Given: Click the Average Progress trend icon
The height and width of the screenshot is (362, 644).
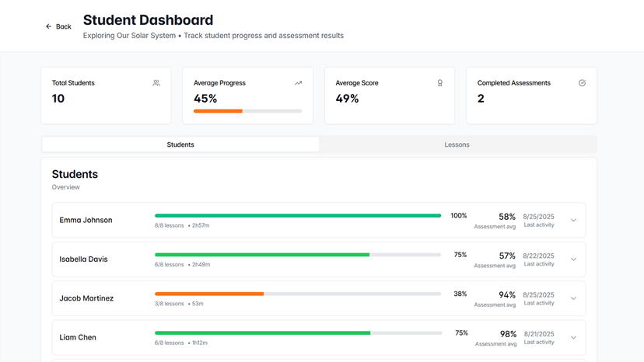Looking at the screenshot, I should [x=298, y=83].
